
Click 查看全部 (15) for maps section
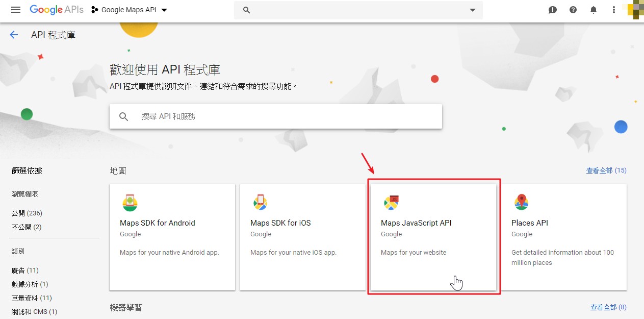606,170
